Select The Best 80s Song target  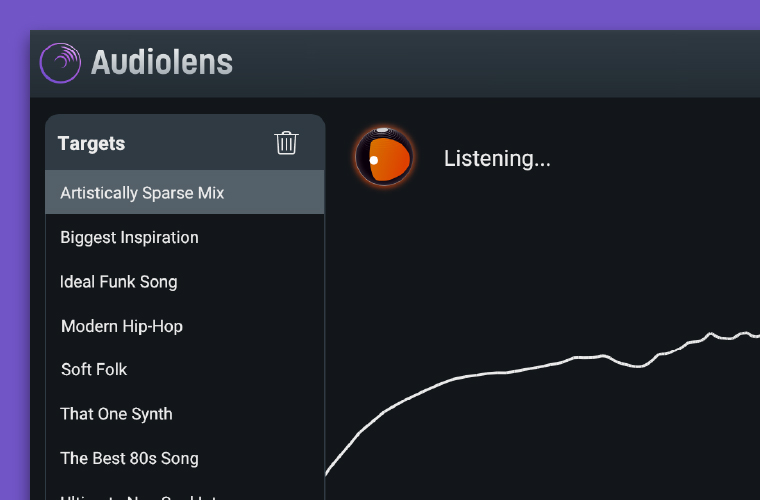185,458
